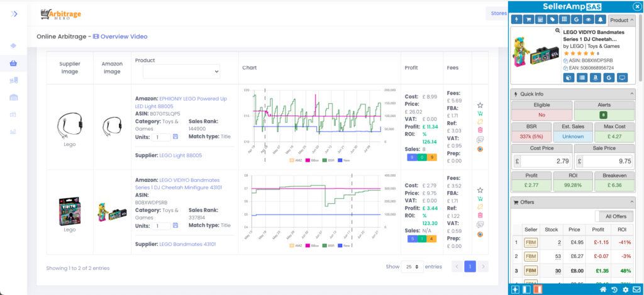Open the layers sidebar icon
This screenshot has height=295, width=644.
[x=13, y=46]
